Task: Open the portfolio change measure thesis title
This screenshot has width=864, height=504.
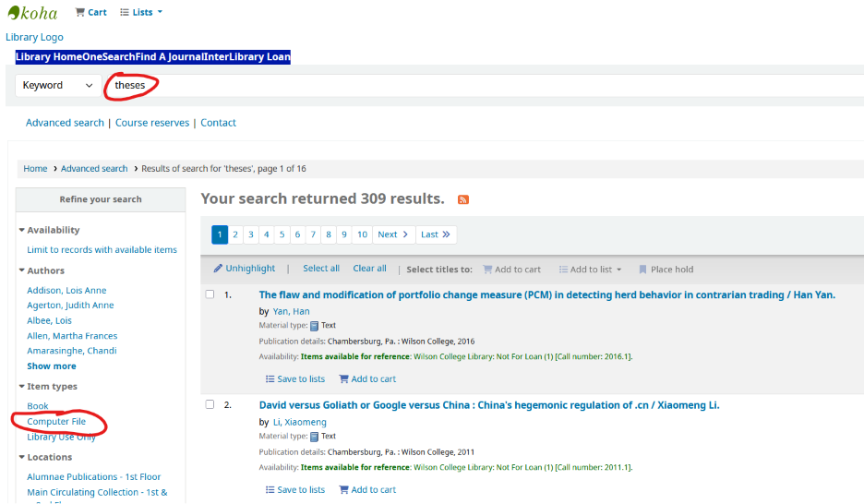Action: pyautogui.click(x=547, y=294)
